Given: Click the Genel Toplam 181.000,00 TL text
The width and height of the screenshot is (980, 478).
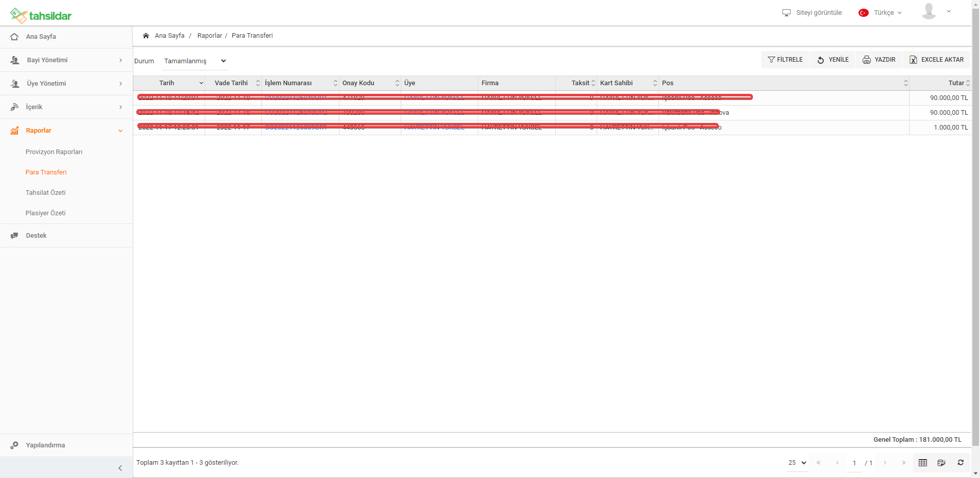Looking at the screenshot, I should coord(917,440).
